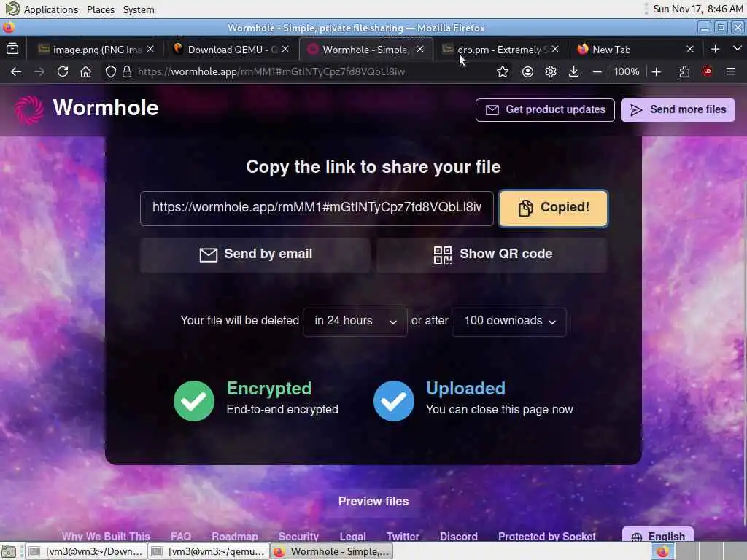Click the Wormhole logo swirl
The width and height of the screenshot is (747, 560).
click(x=29, y=109)
